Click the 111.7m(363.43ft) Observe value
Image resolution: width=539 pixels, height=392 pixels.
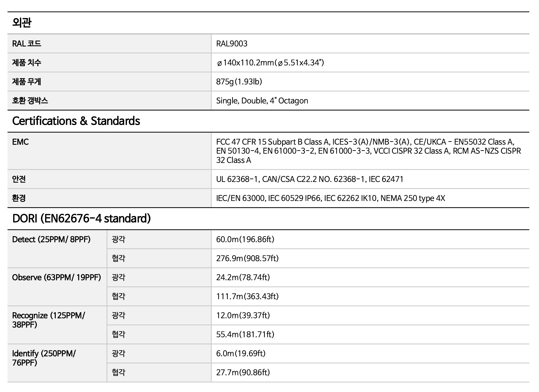[247, 296]
